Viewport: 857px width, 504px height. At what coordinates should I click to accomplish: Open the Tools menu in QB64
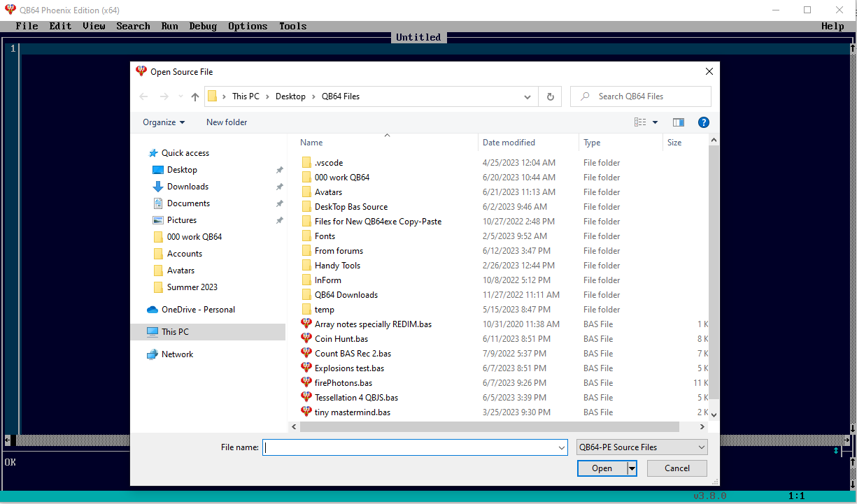coord(292,27)
